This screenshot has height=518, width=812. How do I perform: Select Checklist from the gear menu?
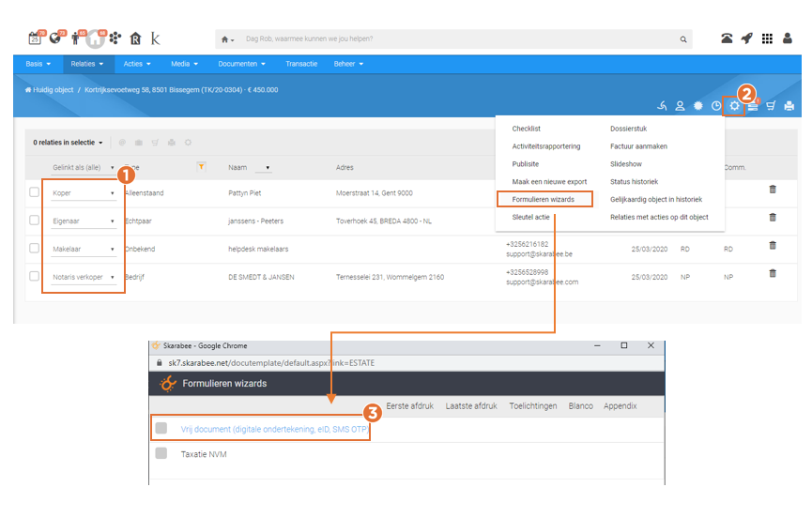[526, 129]
